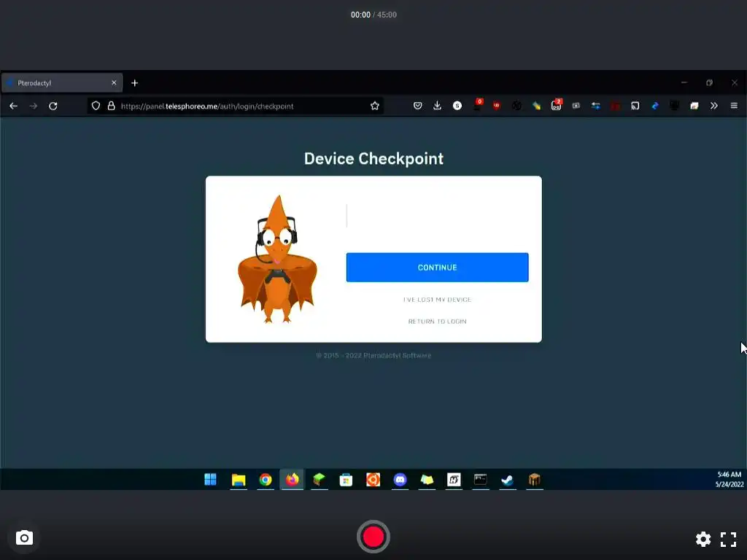Open the I've Lost My Device link
747x560 pixels.
(437, 300)
